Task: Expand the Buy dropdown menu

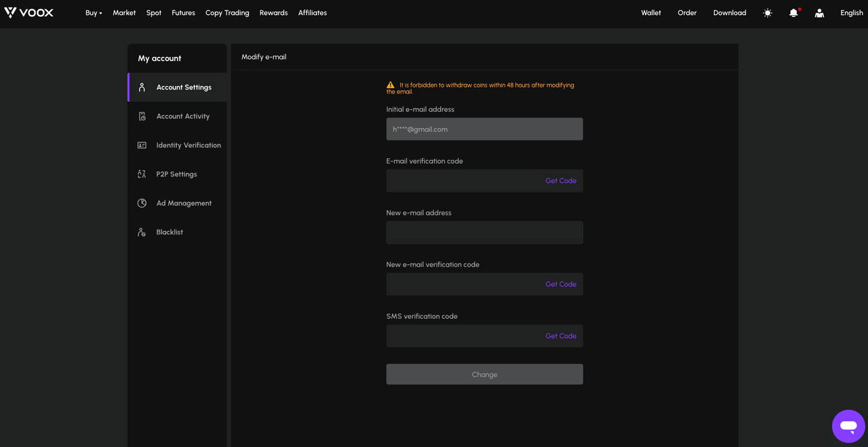Action: [94, 13]
